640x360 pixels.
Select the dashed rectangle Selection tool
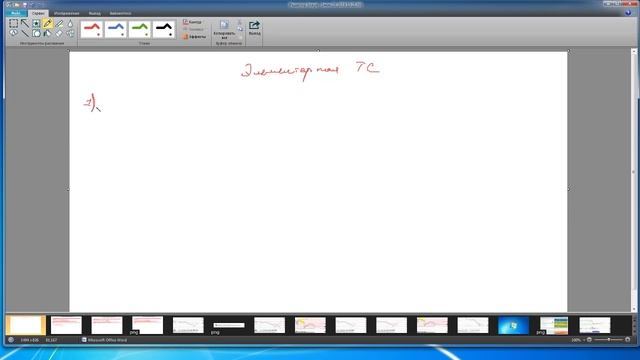(13, 24)
